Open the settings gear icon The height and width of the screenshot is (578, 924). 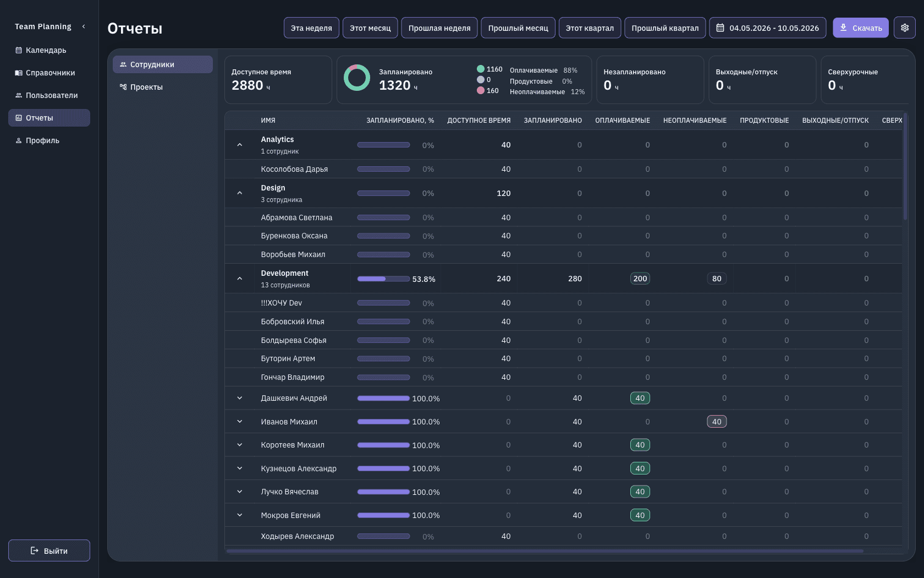904,28
